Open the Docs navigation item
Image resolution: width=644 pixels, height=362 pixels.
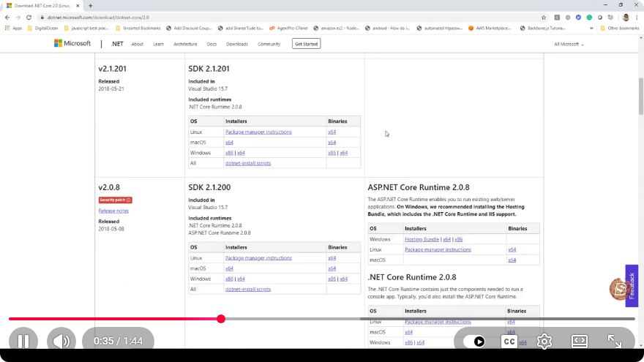[x=211, y=44]
